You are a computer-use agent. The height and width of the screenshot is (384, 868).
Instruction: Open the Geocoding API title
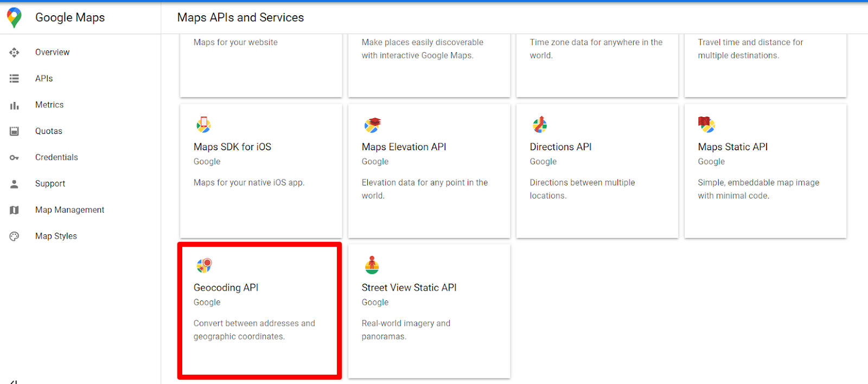click(x=226, y=287)
